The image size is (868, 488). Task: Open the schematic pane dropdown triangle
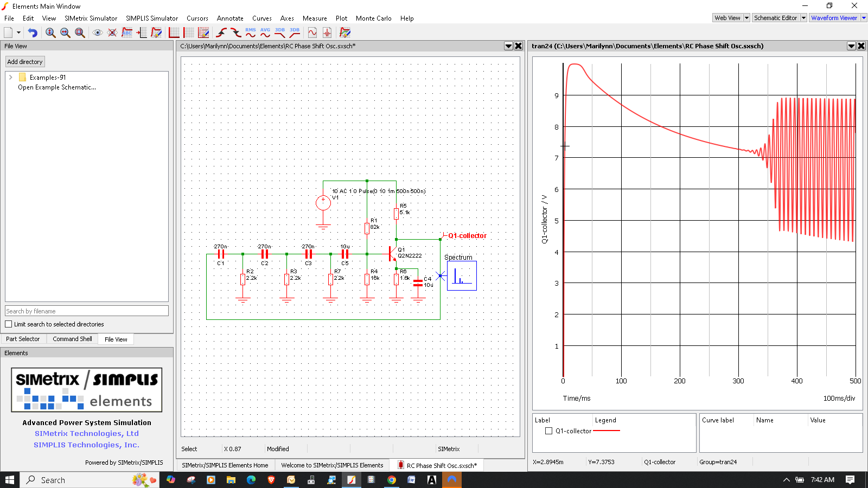point(509,46)
